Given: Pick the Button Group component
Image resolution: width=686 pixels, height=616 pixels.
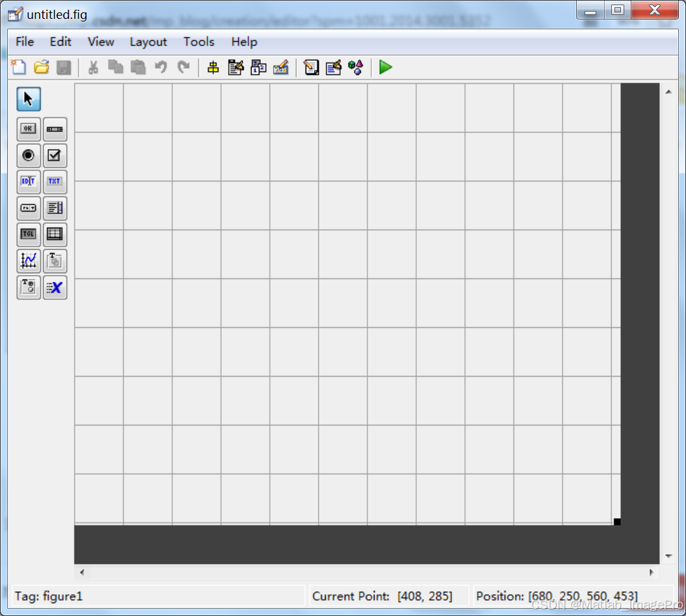Looking at the screenshot, I should (29, 288).
